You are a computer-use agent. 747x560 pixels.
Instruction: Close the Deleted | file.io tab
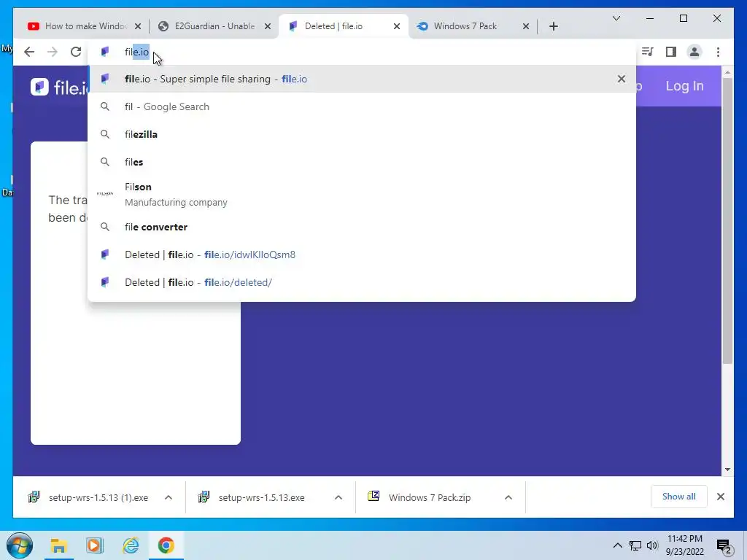397,26
